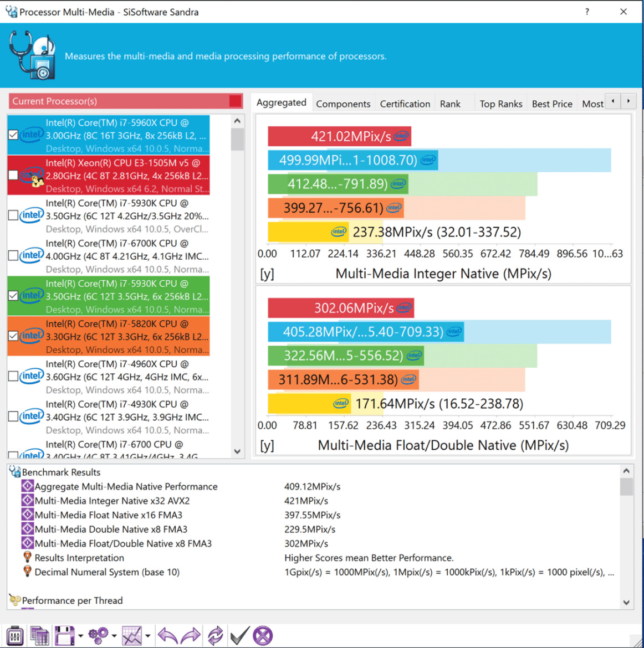Click the stethoscope media icon in header
Viewport: 644px width, 648px height.
pos(32,55)
